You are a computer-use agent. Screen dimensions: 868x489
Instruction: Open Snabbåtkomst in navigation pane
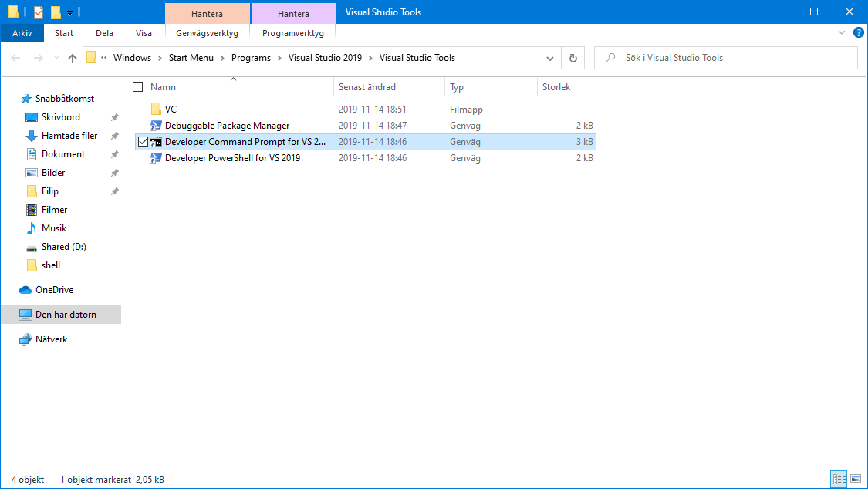pos(65,99)
